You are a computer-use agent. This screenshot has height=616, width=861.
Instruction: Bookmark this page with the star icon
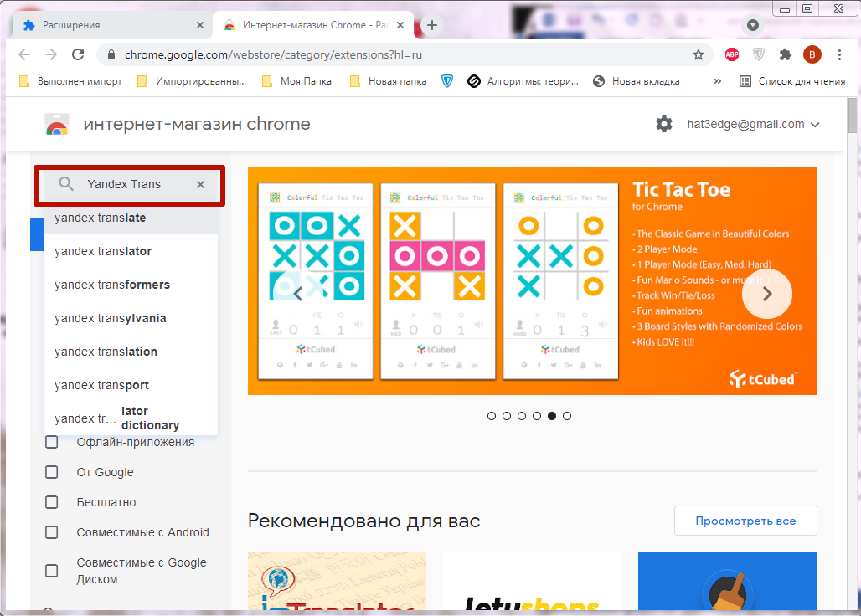click(x=698, y=54)
